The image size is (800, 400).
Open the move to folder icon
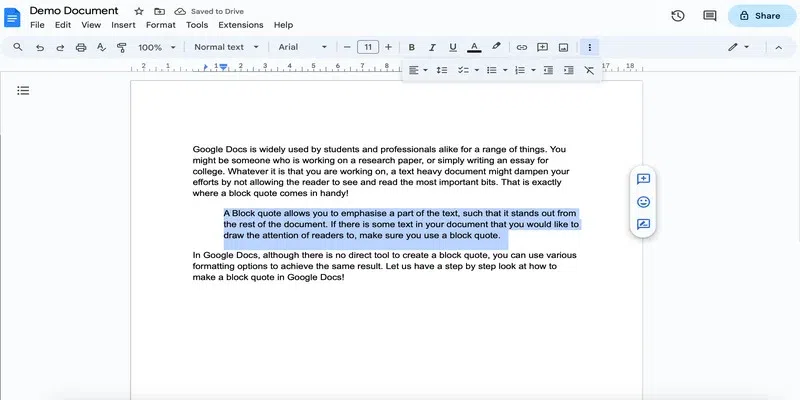point(159,11)
